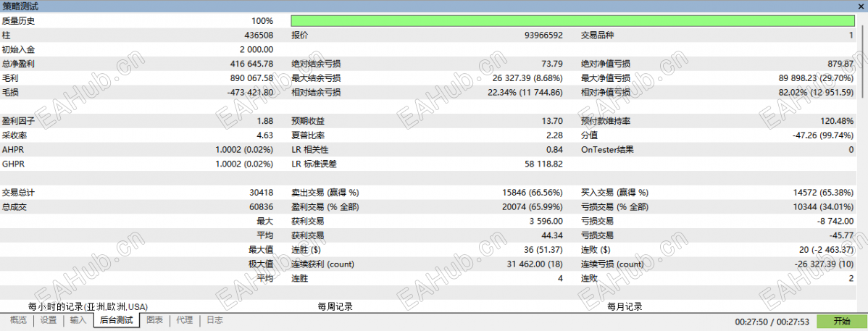Click the 毛损 value -473 421.80

[249, 93]
